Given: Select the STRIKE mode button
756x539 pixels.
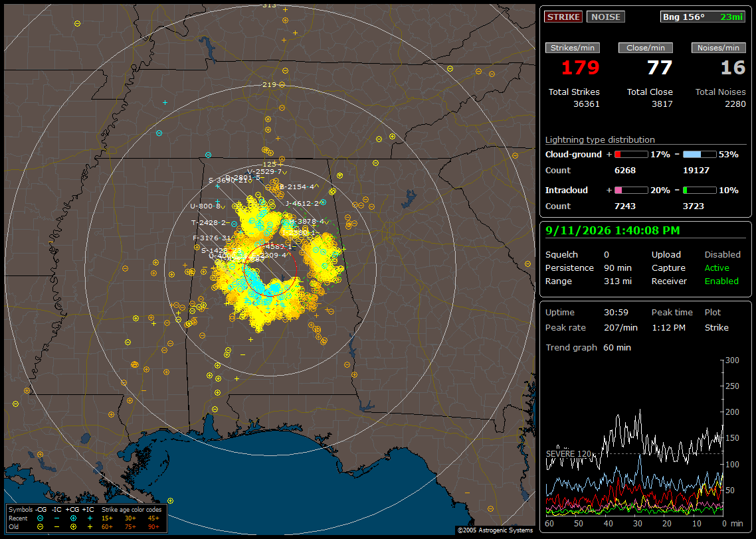Looking at the screenshot, I should (563, 17).
